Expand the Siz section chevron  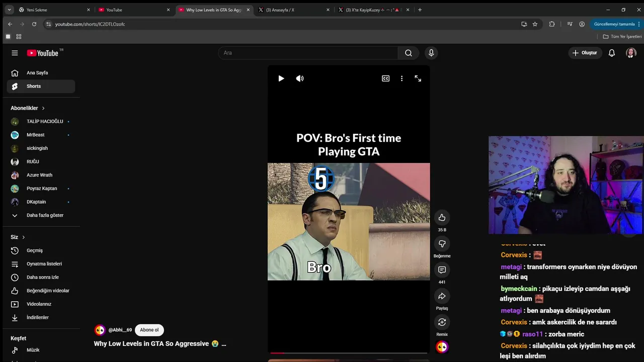[23, 237]
